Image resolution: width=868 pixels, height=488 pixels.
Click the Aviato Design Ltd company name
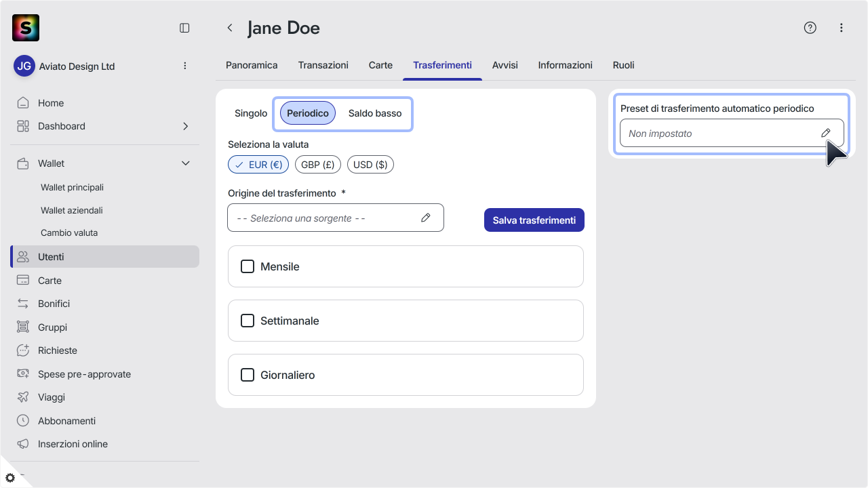(x=77, y=66)
